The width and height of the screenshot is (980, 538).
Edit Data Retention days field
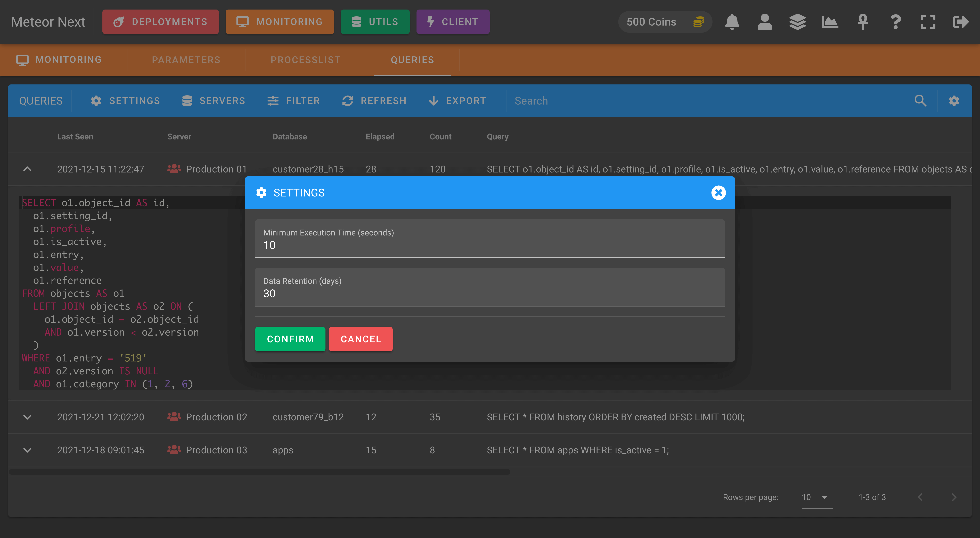[490, 287]
